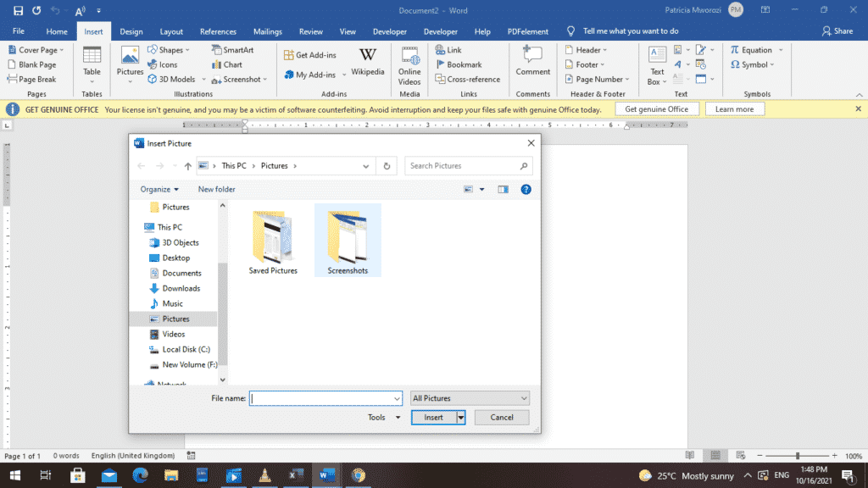The width and height of the screenshot is (868, 488).
Task: Launch Microsoft Edge from the taskbar
Action: 108,474
